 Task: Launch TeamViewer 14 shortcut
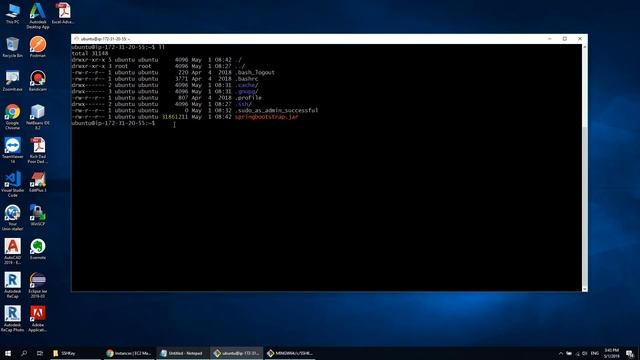pyautogui.click(x=12, y=151)
